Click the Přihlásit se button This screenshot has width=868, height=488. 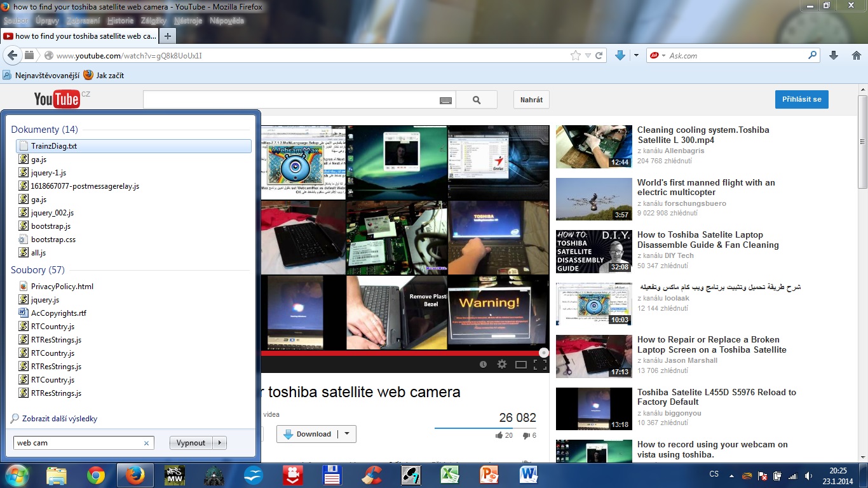pos(801,100)
